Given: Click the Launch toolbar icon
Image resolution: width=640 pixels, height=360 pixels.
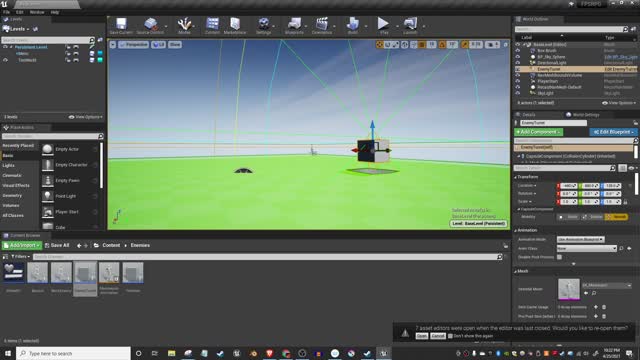Looking at the screenshot, I should [x=410, y=24].
